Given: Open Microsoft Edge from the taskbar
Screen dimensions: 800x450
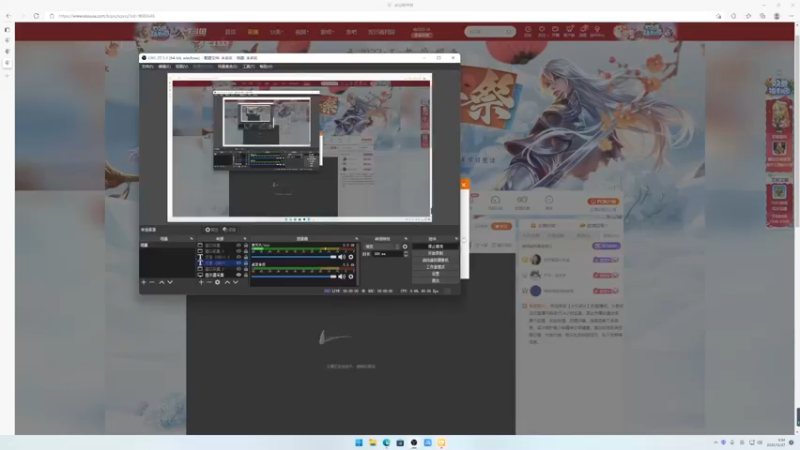Looking at the screenshot, I should click(386, 442).
